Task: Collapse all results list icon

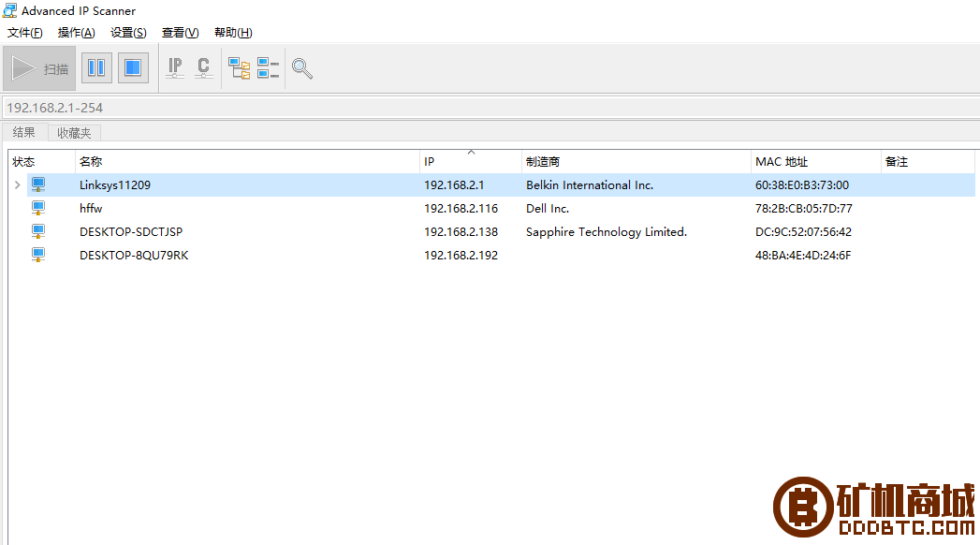Action: 268,68
